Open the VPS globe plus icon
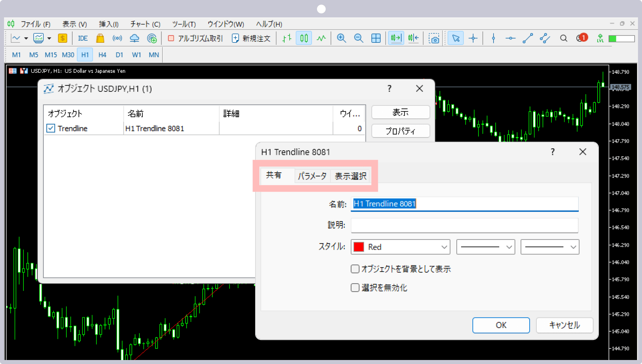Image resolution: width=642 pixels, height=364 pixels. pos(152,38)
